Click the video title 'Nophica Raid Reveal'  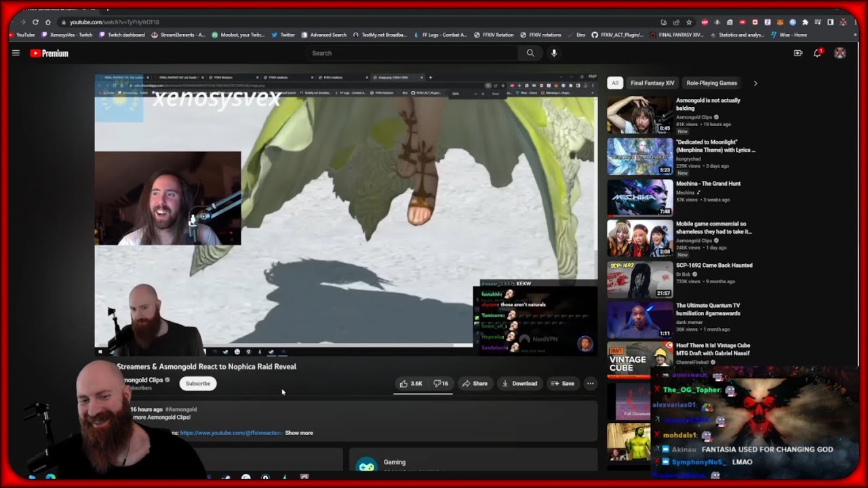click(x=206, y=367)
